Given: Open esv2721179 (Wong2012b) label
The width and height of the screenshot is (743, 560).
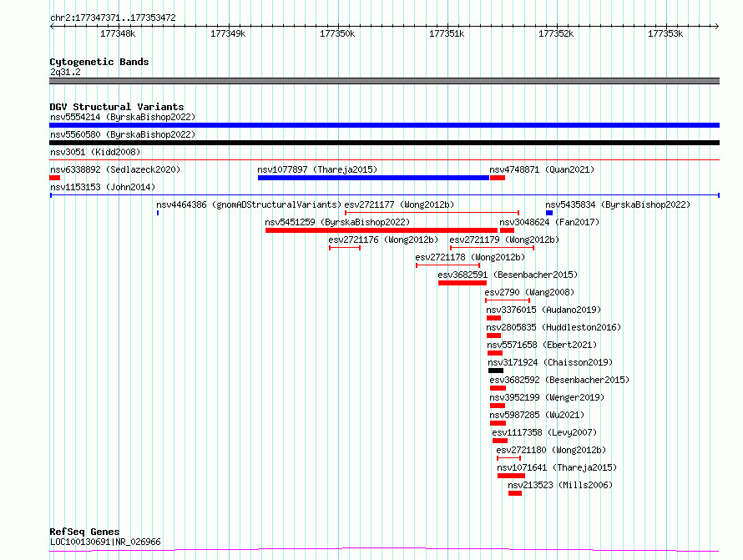Looking at the screenshot, I should click(504, 240).
